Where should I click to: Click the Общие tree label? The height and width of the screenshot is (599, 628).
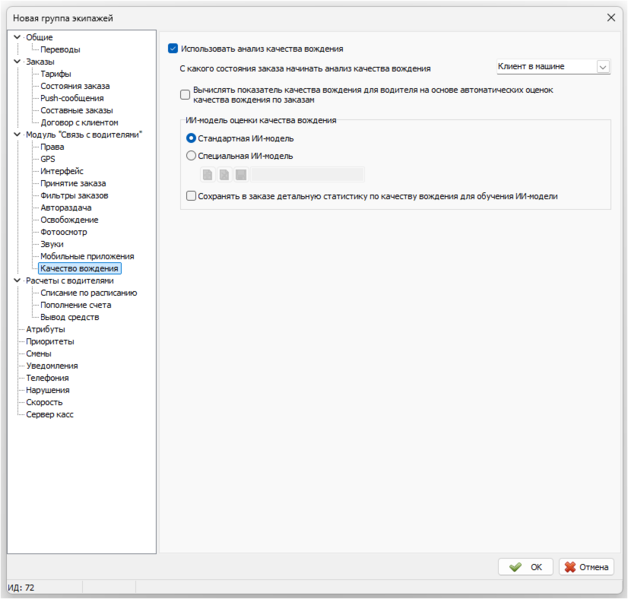(39, 37)
